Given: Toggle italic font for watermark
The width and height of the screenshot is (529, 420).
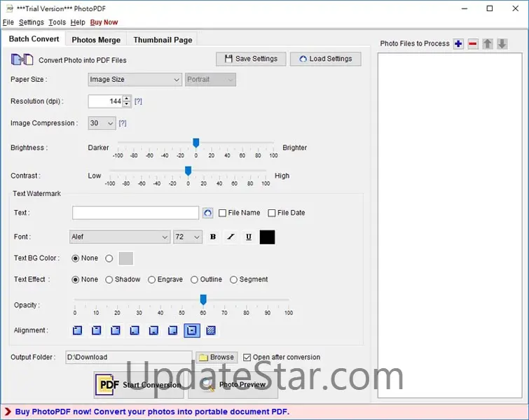Looking at the screenshot, I should pos(231,237).
